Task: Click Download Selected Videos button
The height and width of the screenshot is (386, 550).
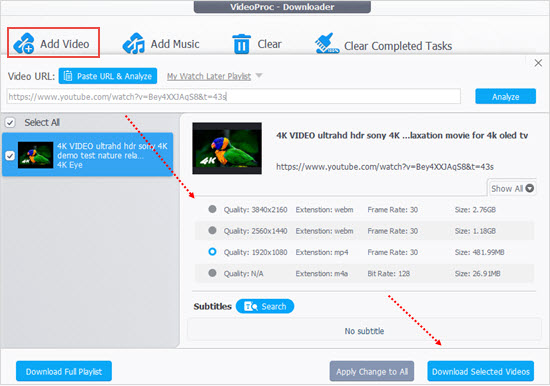Action: pyautogui.click(x=481, y=371)
